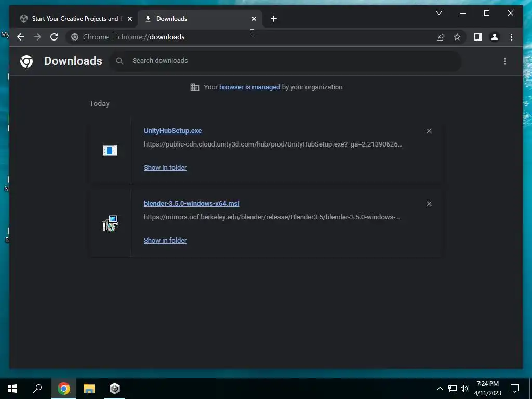The image size is (532, 399).
Task: Open a new tab with plus button
Action: pos(274,19)
